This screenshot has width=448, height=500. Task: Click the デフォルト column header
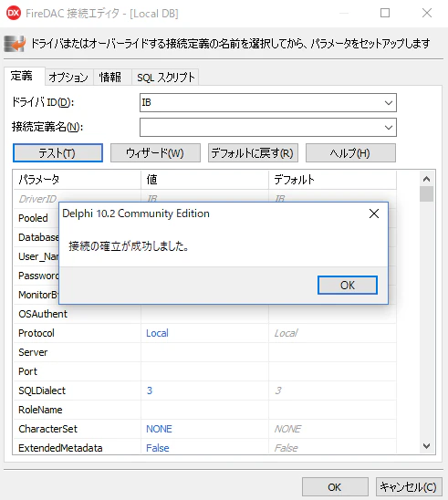coord(332,180)
